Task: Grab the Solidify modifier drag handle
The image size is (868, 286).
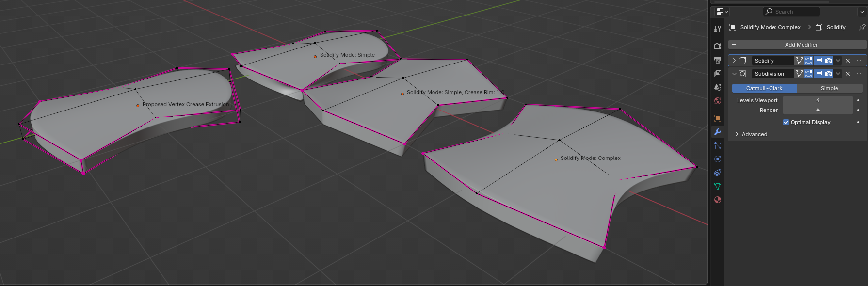Action: click(x=860, y=61)
